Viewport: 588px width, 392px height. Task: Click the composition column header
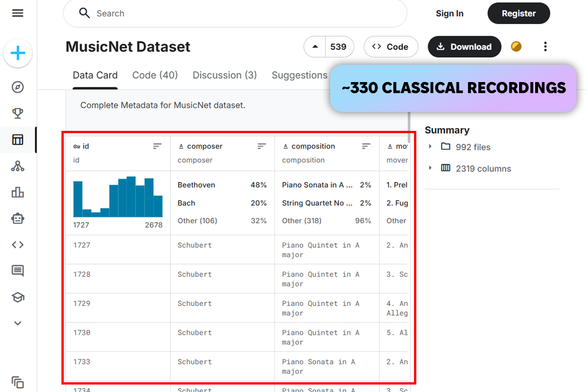click(313, 146)
